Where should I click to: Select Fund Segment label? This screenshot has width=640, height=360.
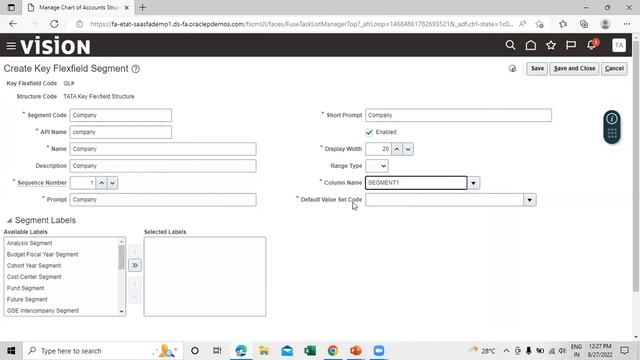click(25, 288)
